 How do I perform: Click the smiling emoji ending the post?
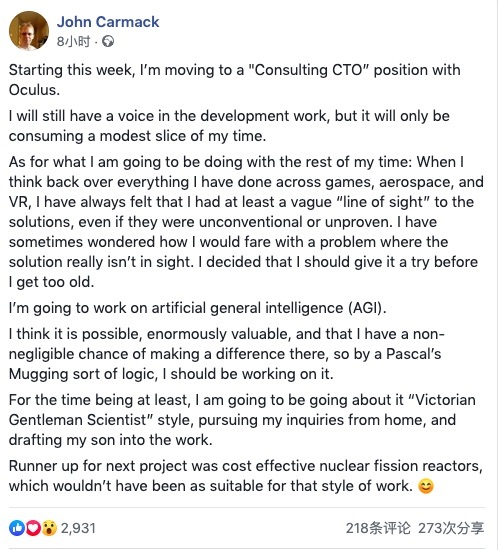[x=426, y=486]
